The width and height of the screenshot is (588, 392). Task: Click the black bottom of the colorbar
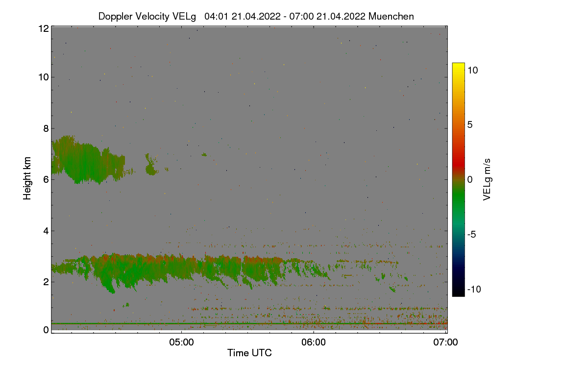click(458, 292)
